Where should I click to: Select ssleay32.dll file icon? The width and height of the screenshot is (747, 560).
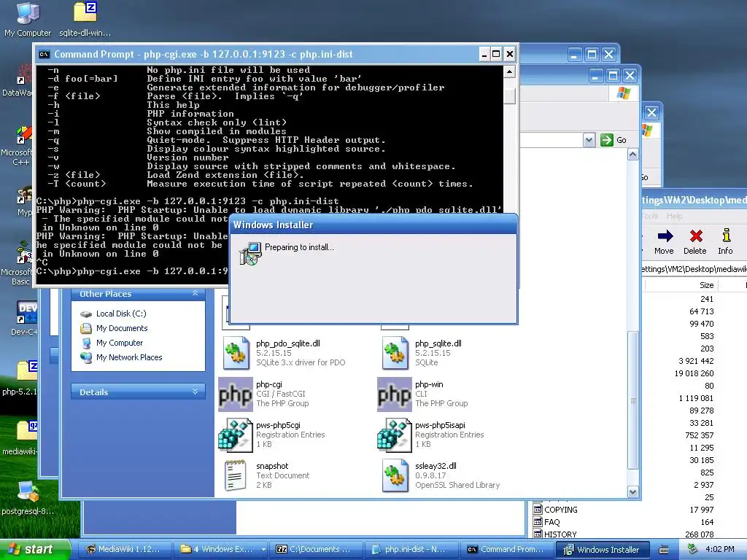(x=395, y=475)
